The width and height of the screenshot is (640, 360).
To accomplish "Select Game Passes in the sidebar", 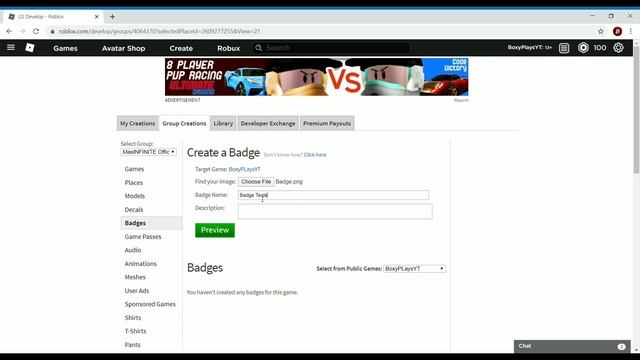I will (143, 237).
